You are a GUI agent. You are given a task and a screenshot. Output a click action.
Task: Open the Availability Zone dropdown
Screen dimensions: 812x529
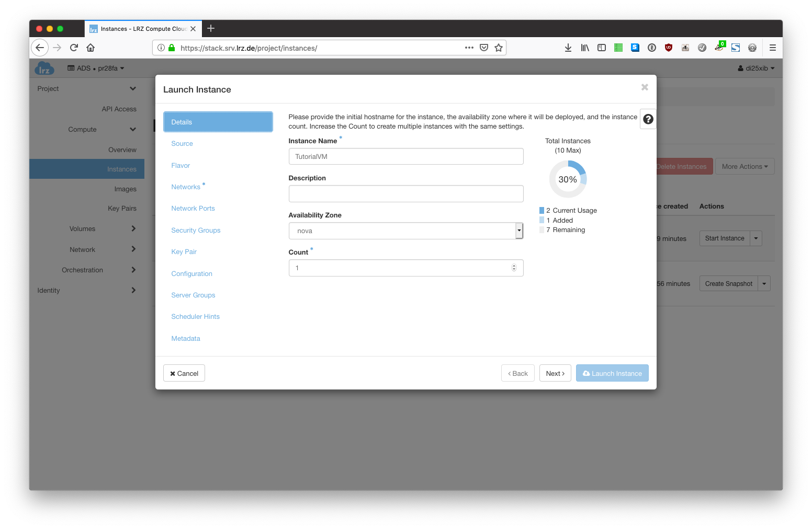(x=405, y=231)
